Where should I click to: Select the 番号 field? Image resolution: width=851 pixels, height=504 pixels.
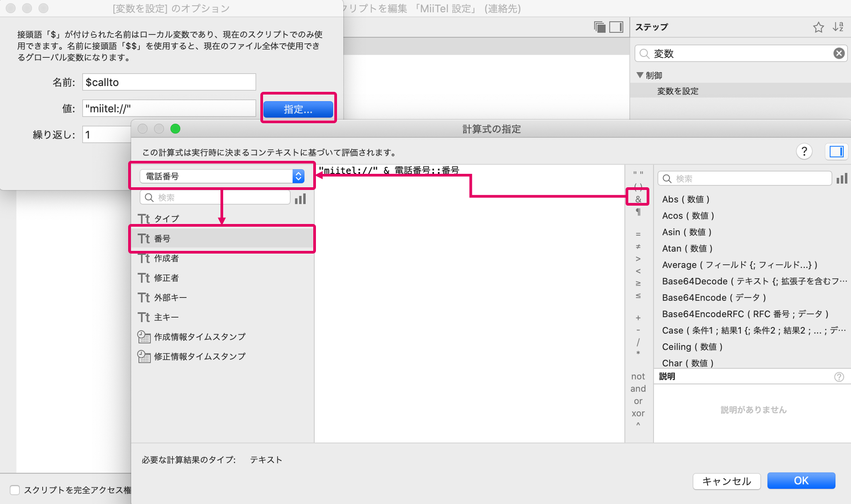[x=222, y=238]
